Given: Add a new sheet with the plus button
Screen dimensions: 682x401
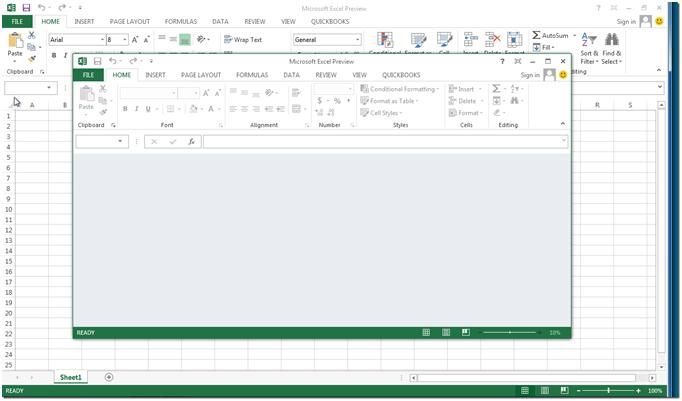Looking at the screenshot, I should click(x=109, y=377).
